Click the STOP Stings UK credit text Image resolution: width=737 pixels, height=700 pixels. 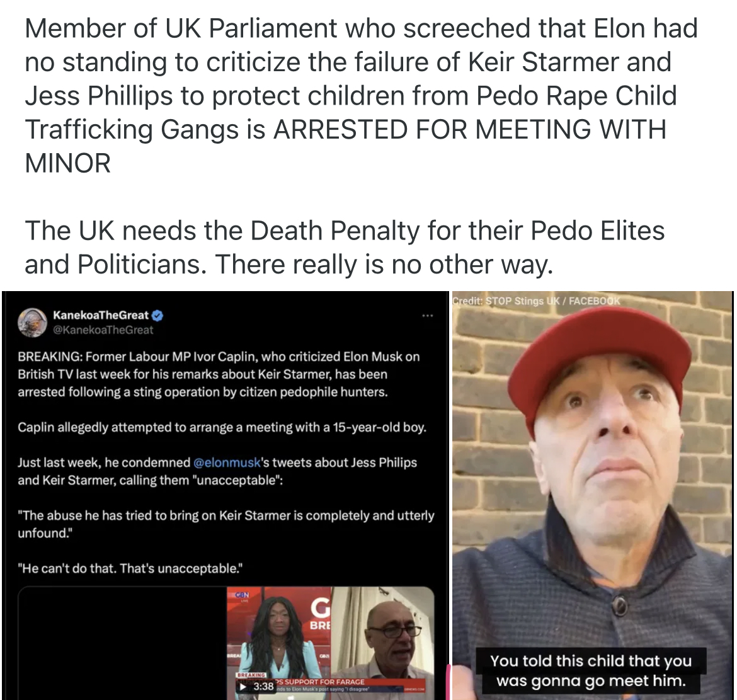(x=536, y=301)
